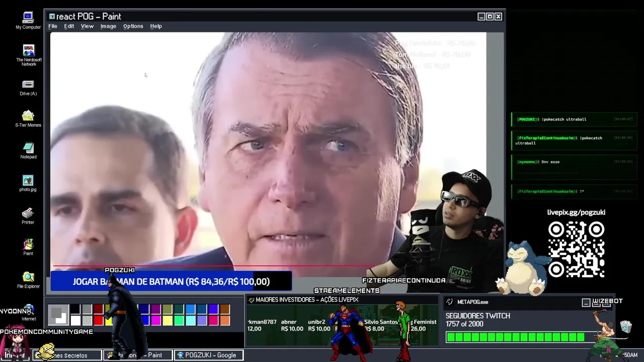Screen dimensions: 644x362
Task: Click the 'abner R$ 10,00' investor entry
Action: coord(292,325)
